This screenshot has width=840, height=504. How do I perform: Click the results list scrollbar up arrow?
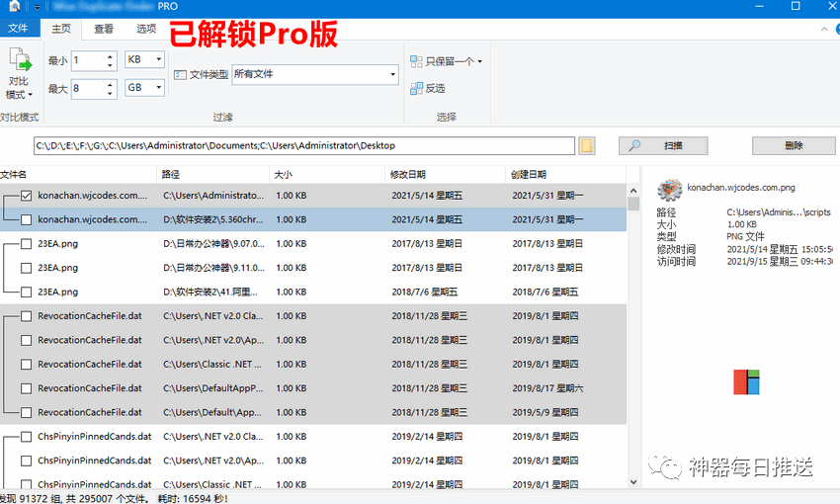tap(633, 191)
